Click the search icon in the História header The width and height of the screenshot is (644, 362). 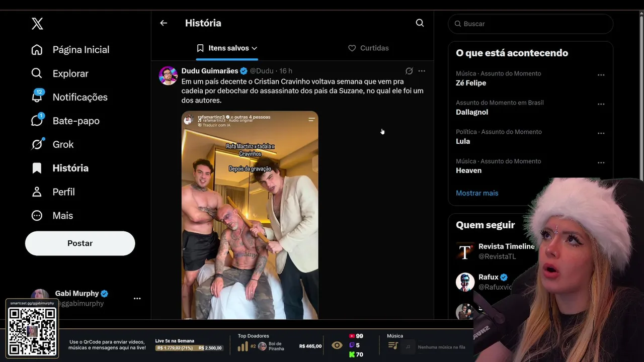[x=420, y=23]
